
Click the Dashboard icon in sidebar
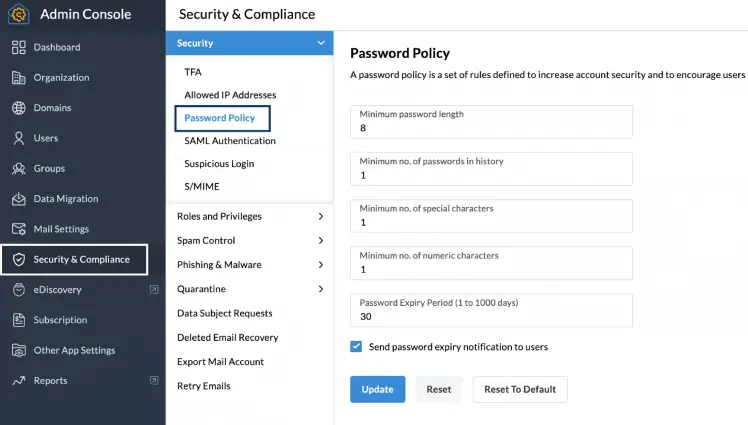[x=19, y=47]
